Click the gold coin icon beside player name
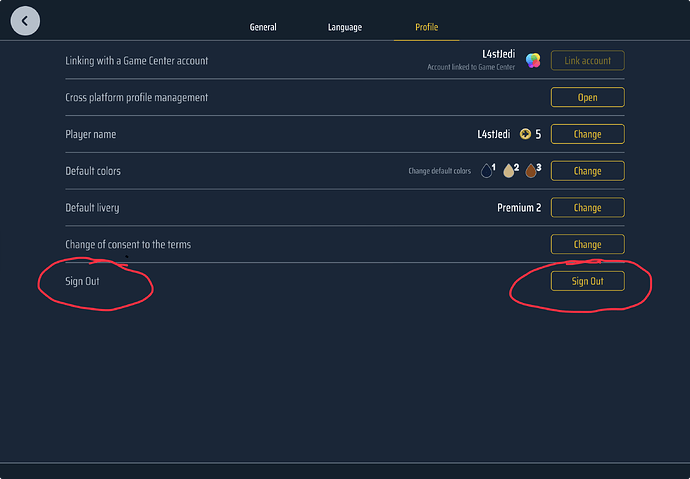Viewport: 690px width, 479px height. coord(525,134)
